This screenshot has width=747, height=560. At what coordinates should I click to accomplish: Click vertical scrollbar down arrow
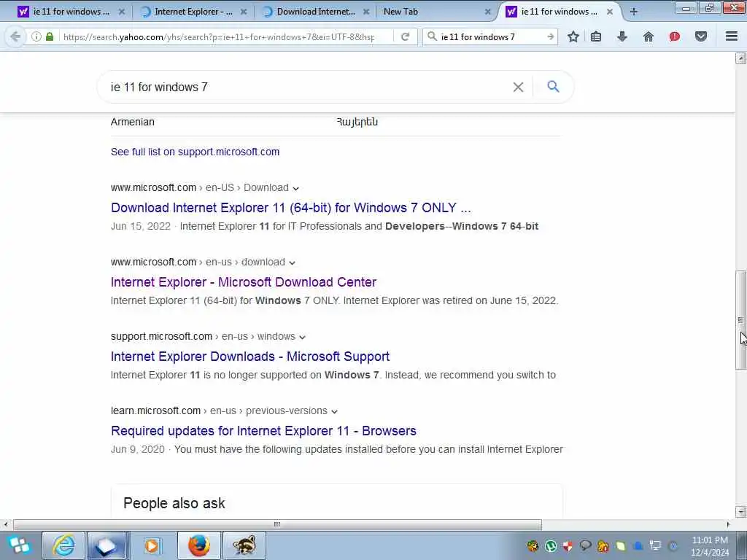point(740,511)
